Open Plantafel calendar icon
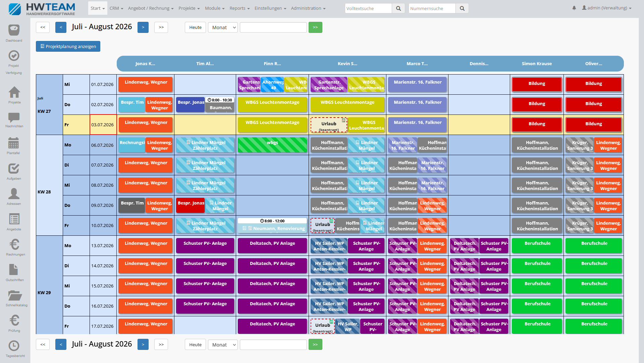The width and height of the screenshot is (644, 363). 13,143
